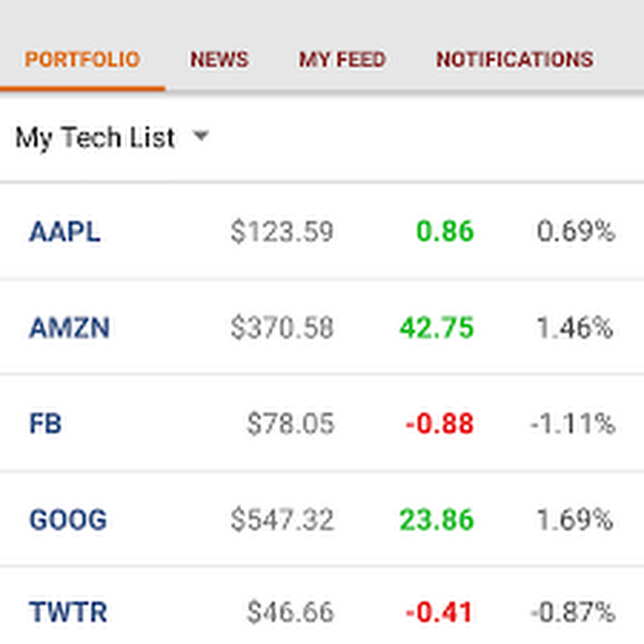
Task: Click the My Tech List label
Action: tap(95, 137)
